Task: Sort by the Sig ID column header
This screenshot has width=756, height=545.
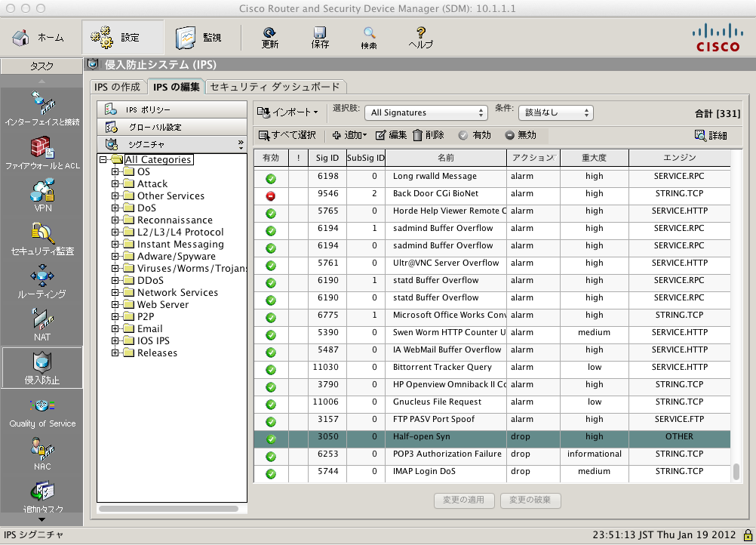Action: [x=327, y=158]
